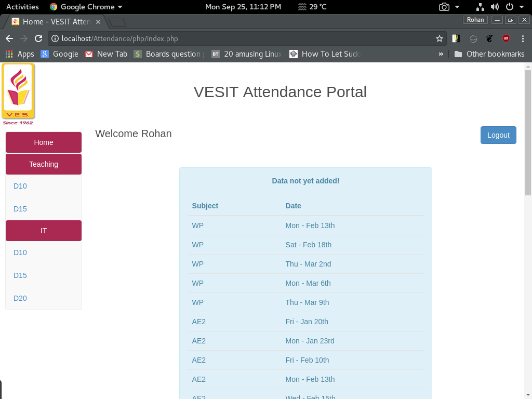Image resolution: width=532 pixels, height=399 pixels.
Task: Click the Welcome Rohan heading
Action: [x=134, y=134]
